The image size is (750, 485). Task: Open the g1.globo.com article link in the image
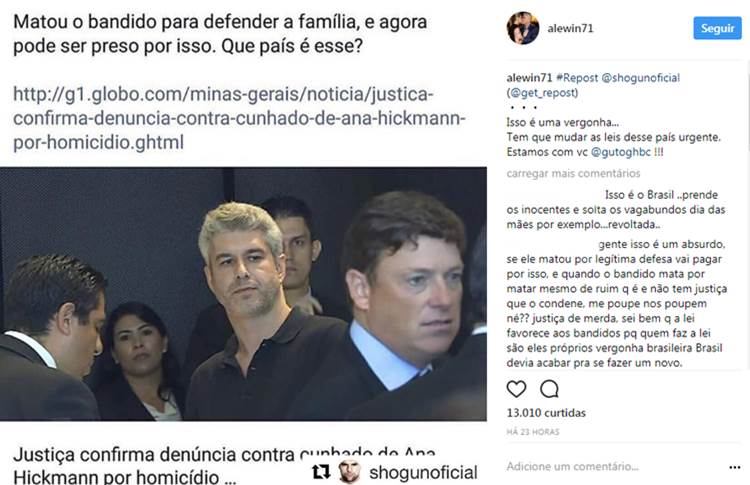[x=239, y=118]
